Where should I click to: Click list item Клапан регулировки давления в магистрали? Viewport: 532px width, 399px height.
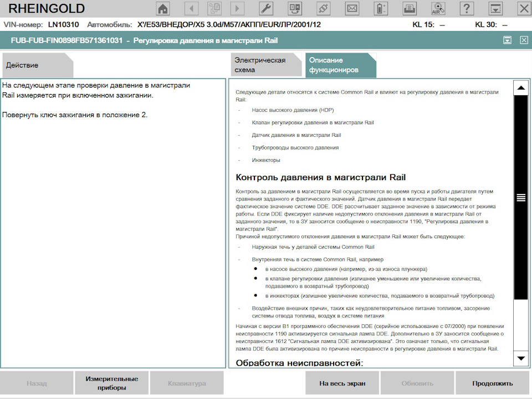[x=313, y=123]
